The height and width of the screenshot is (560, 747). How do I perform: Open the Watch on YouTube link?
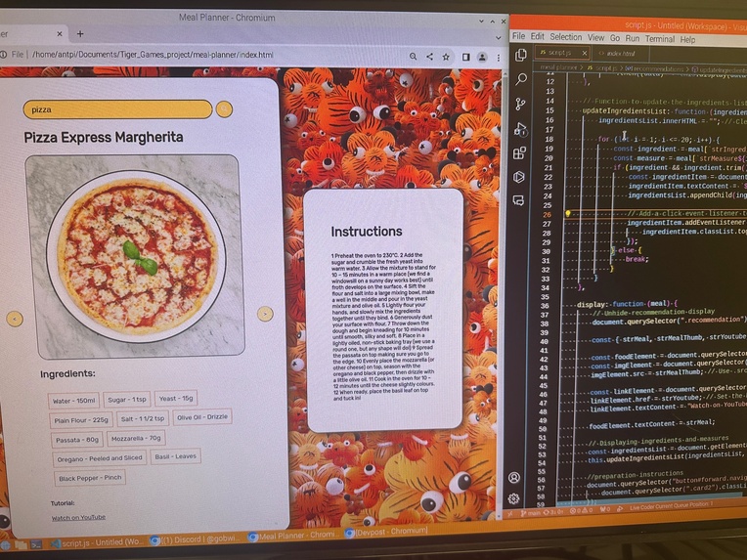point(78,517)
